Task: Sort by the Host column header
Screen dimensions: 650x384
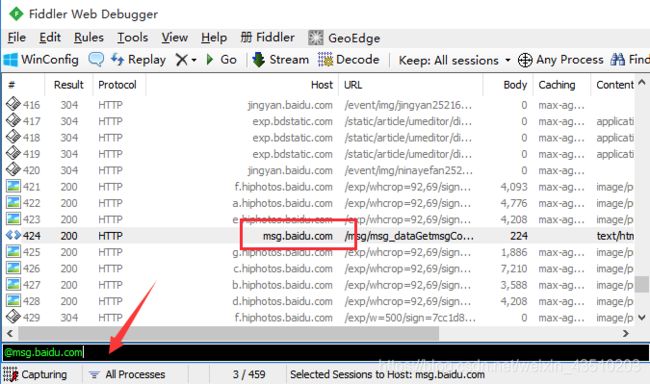Action: click(x=322, y=85)
